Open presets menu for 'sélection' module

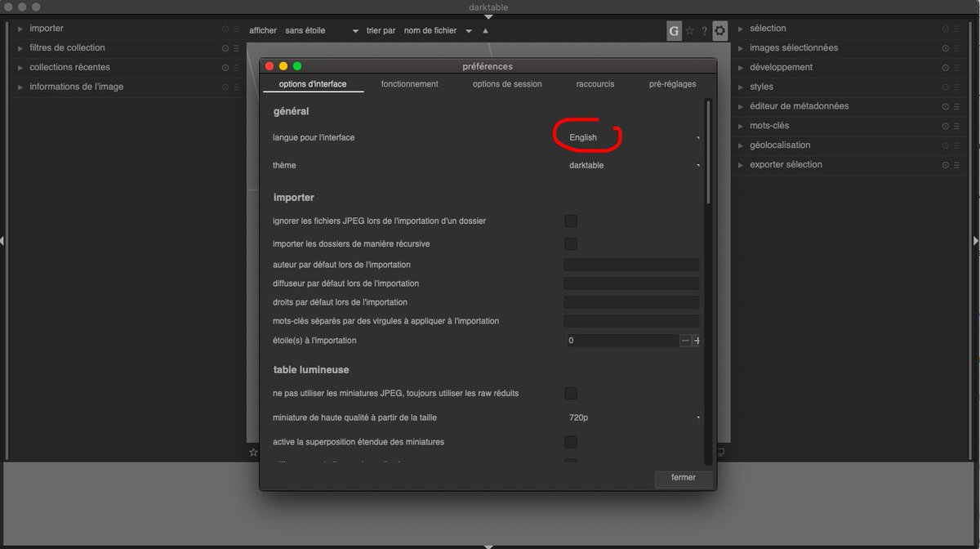click(x=956, y=29)
